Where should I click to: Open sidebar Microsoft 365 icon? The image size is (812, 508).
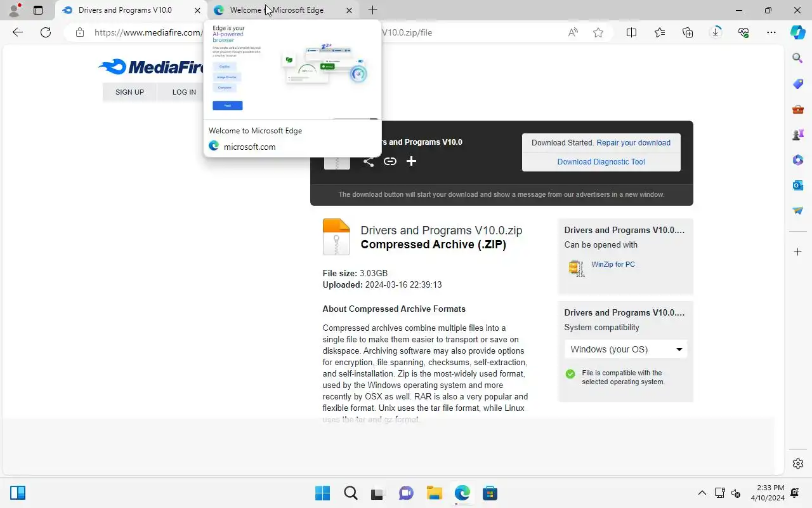798,160
